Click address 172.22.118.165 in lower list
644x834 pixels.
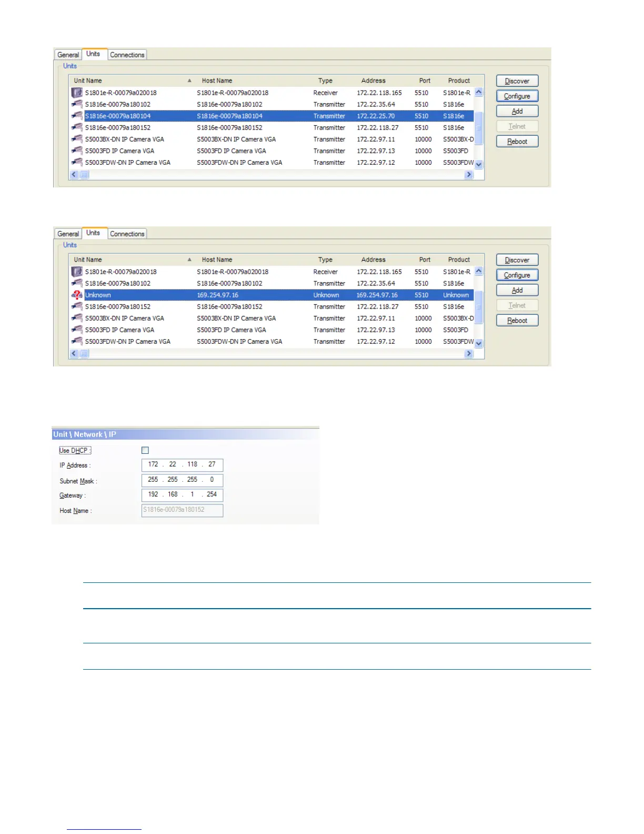tap(379, 272)
